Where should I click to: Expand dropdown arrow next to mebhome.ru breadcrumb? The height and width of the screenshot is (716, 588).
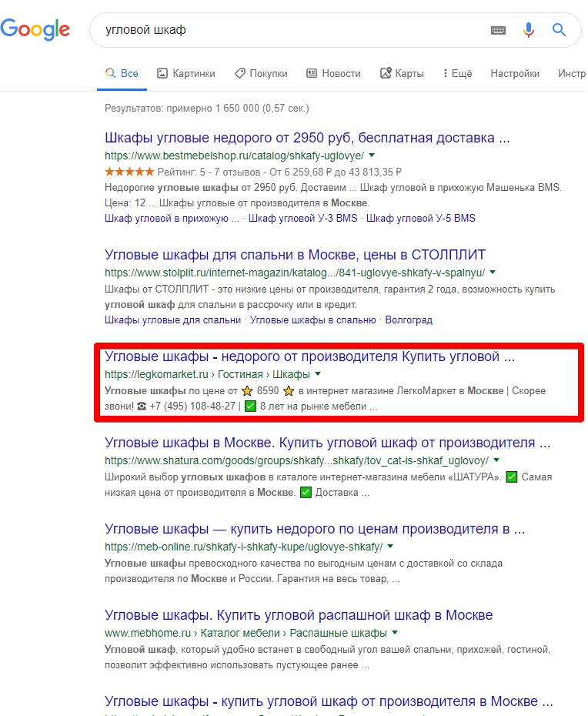[395, 633]
